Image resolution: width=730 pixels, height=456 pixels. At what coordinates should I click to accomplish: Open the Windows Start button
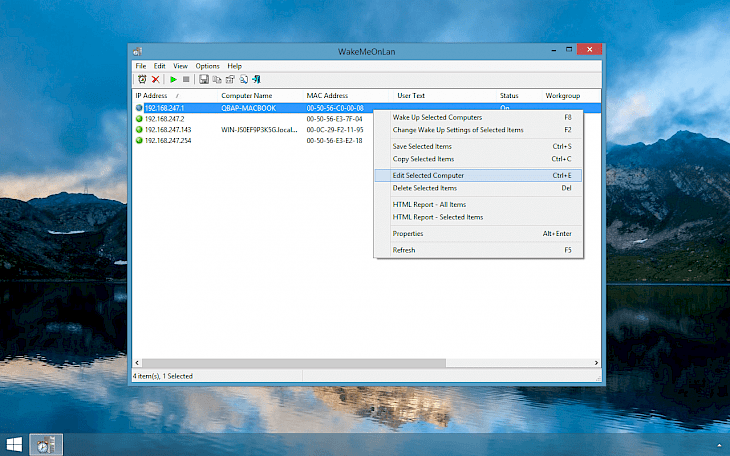click(x=14, y=444)
